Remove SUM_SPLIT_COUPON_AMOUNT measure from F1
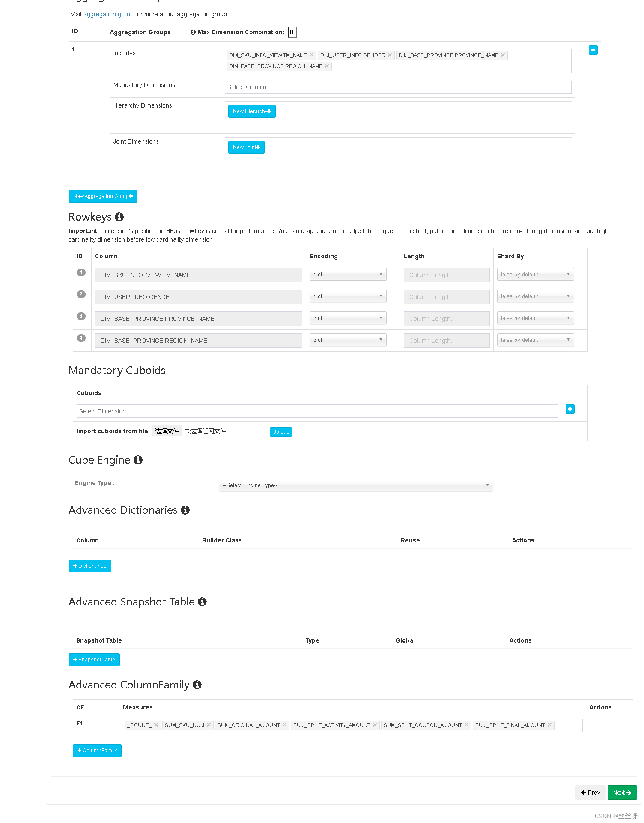 pos(467,725)
